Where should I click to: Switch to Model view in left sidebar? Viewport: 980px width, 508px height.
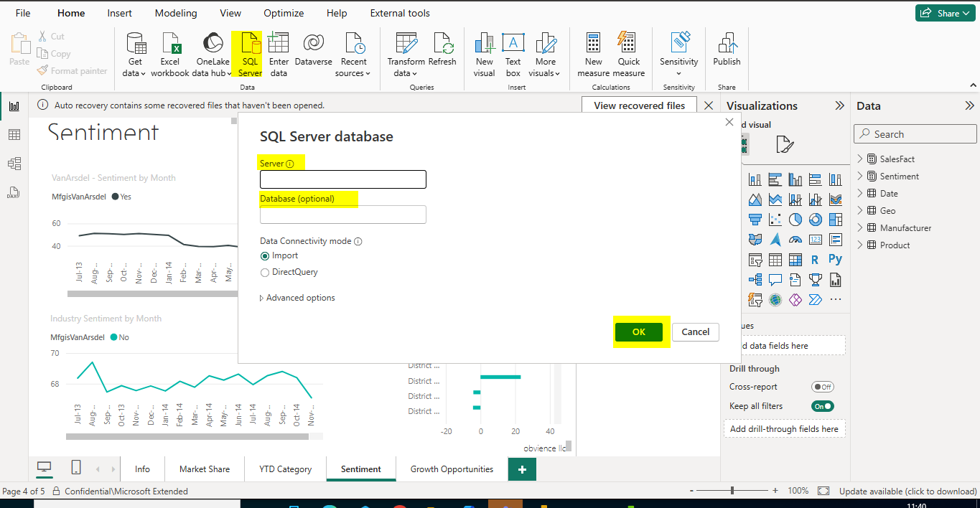tap(14, 164)
